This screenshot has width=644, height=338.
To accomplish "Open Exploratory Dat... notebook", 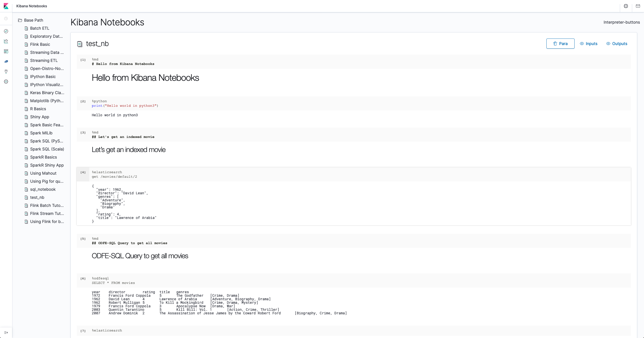I will click(x=47, y=36).
